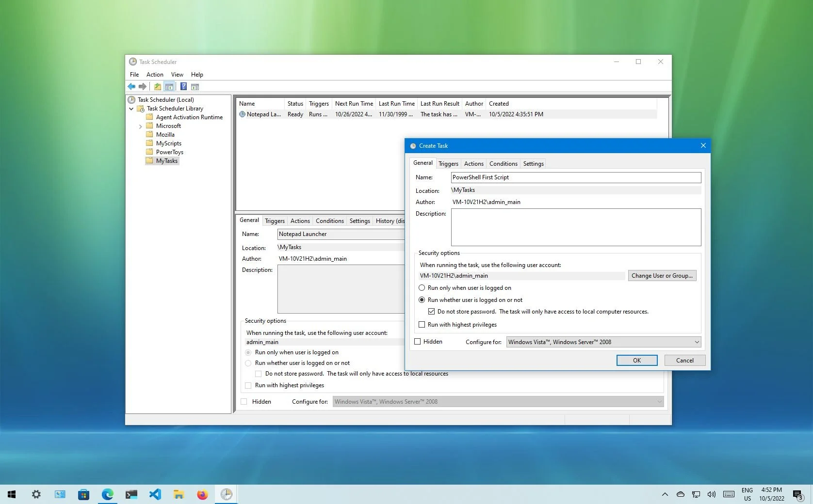Sort by Status column header

(295, 104)
